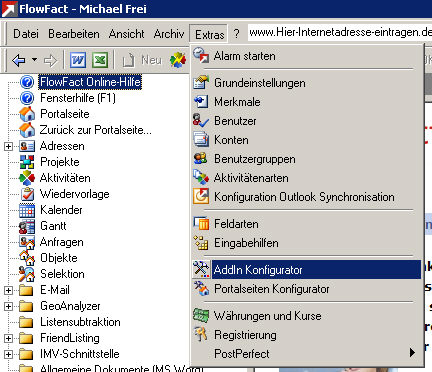
Task: Click the Projekte puzzle icon in tree
Action: click(27, 162)
